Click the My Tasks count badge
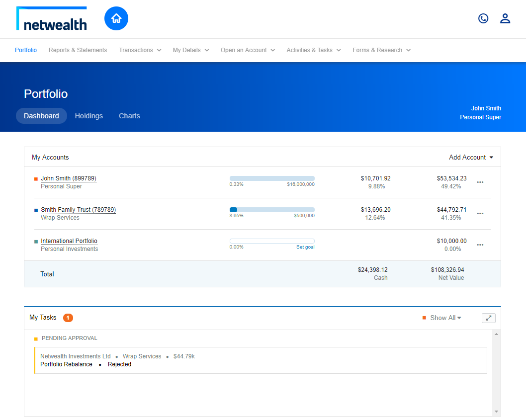The height and width of the screenshot is (420, 526). tap(68, 318)
